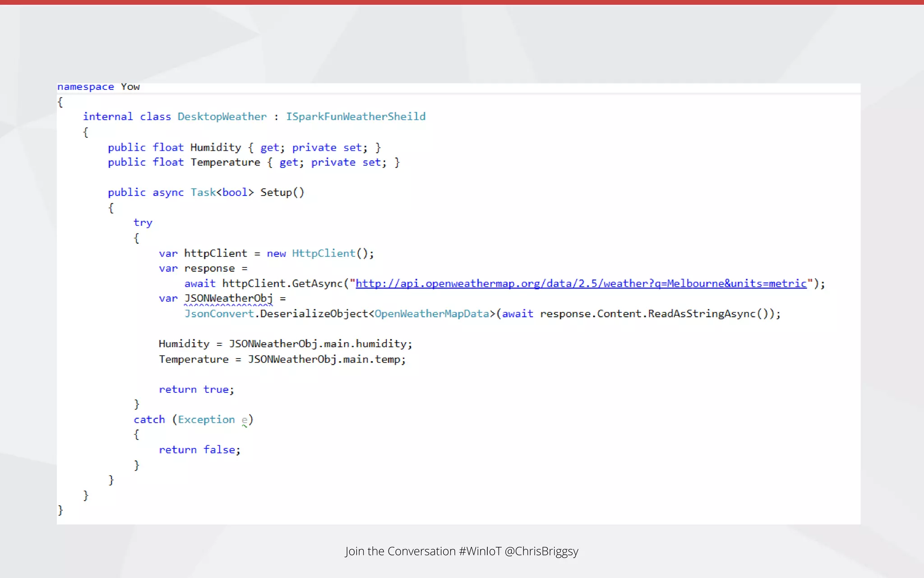Image resolution: width=924 pixels, height=578 pixels.
Task: Click the Join the Conversation footer text
Action: [x=462, y=551]
